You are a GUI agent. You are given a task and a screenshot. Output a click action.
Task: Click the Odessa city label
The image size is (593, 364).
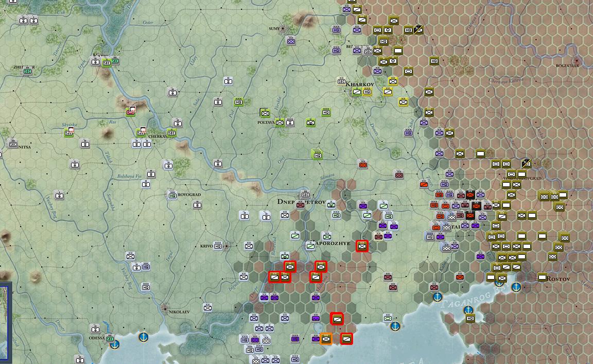coord(96,338)
